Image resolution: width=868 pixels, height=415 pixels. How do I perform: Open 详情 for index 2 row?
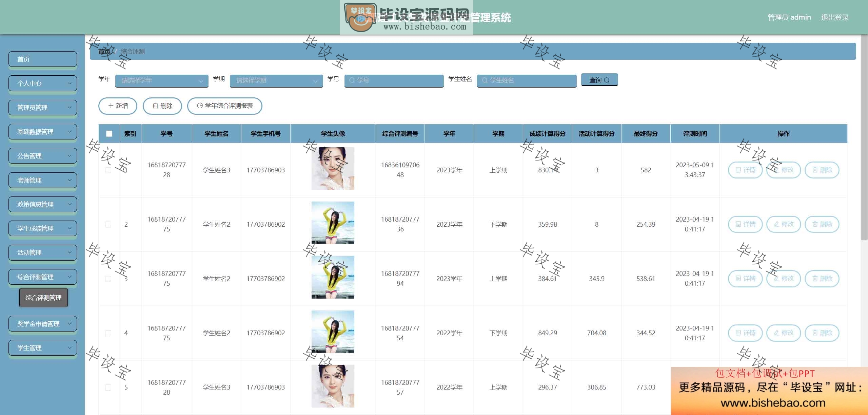tap(745, 224)
